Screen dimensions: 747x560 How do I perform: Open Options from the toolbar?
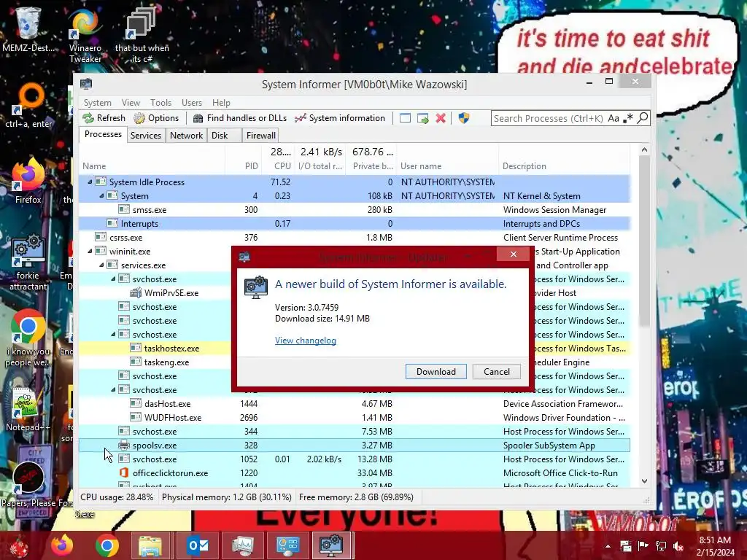point(156,118)
